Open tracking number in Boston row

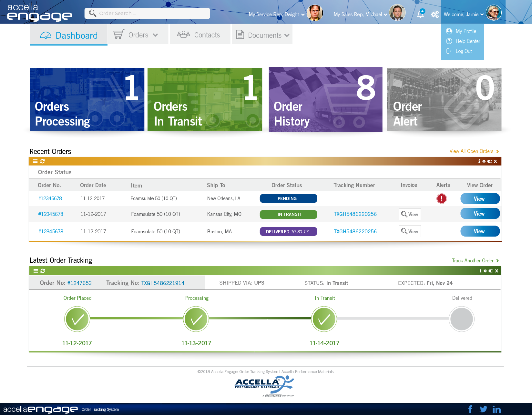coord(355,231)
